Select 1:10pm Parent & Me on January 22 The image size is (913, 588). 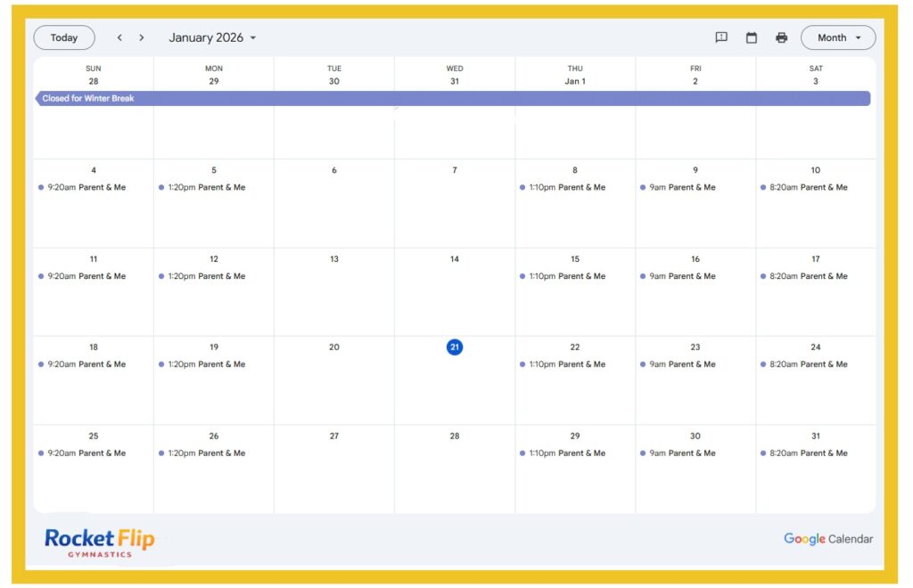tap(567, 364)
